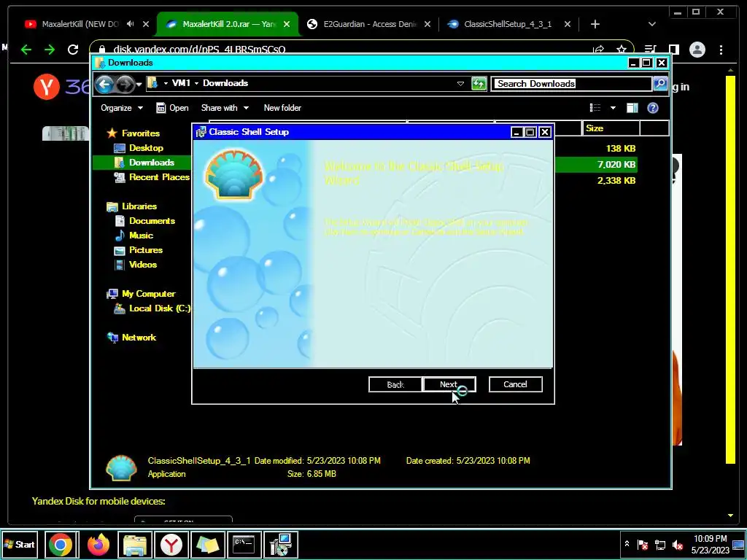Viewport: 747px width, 560px height.
Task: Go back with Explorer's blue back arrow
Action: click(x=104, y=85)
